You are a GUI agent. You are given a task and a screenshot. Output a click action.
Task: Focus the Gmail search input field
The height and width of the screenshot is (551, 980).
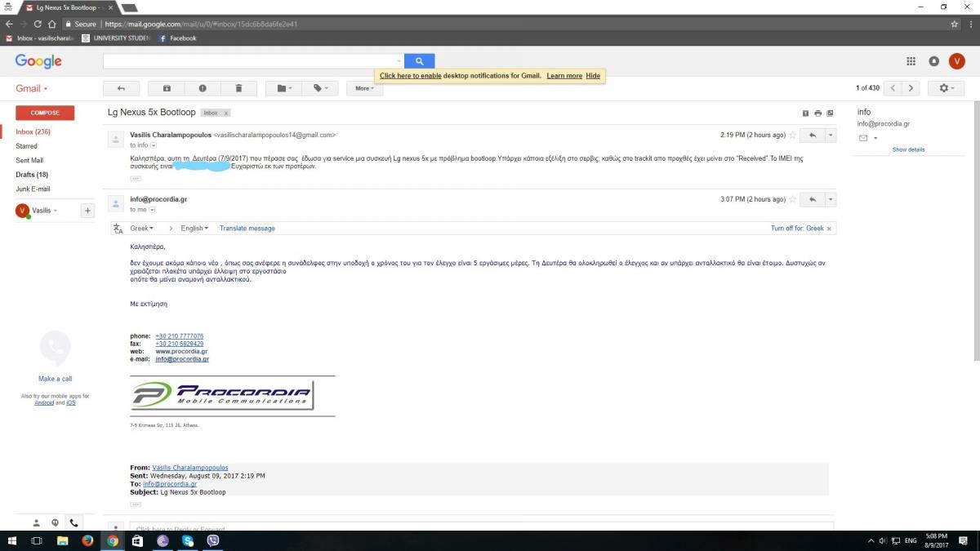250,61
